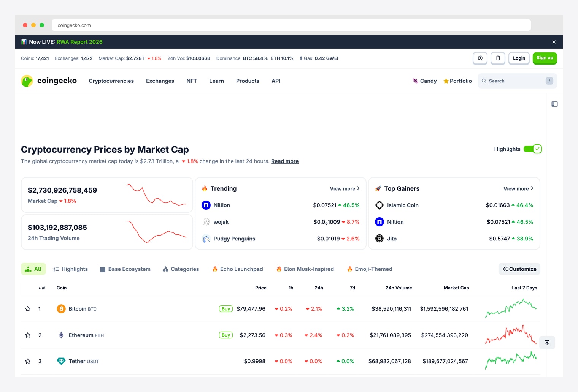Favorite Tether with its star icon
578x392 pixels.
[28, 361]
